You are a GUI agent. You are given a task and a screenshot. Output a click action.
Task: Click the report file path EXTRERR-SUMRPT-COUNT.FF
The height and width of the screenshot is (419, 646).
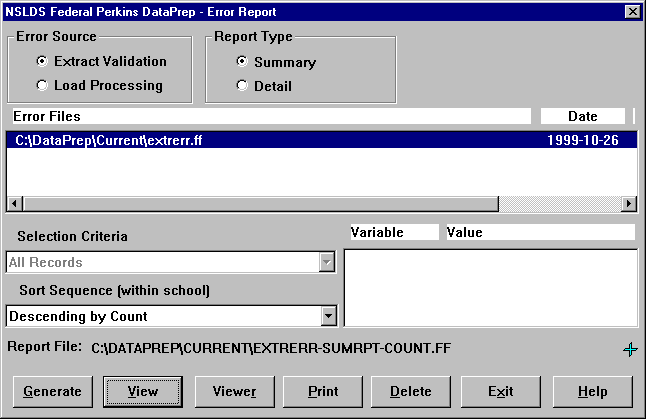(271, 349)
